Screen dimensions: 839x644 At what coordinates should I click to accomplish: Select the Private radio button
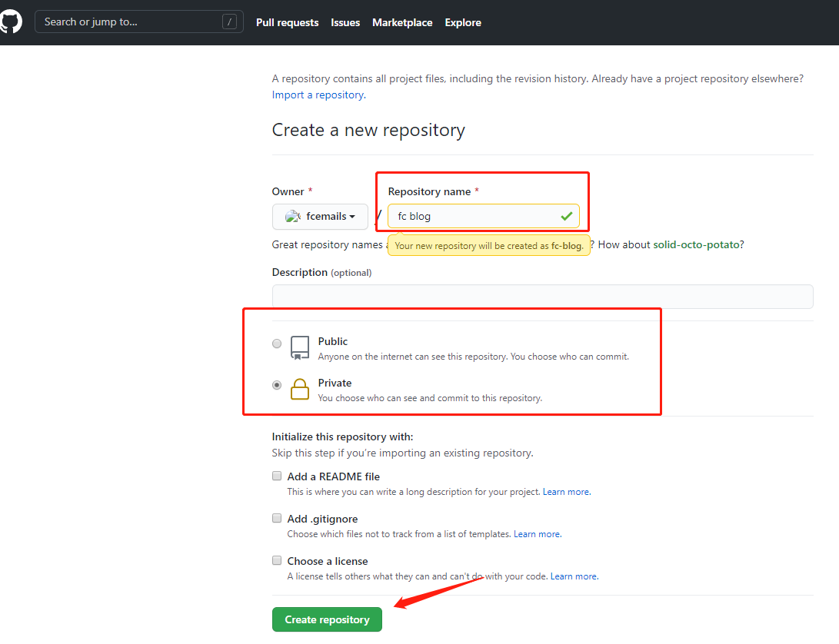tap(277, 385)
